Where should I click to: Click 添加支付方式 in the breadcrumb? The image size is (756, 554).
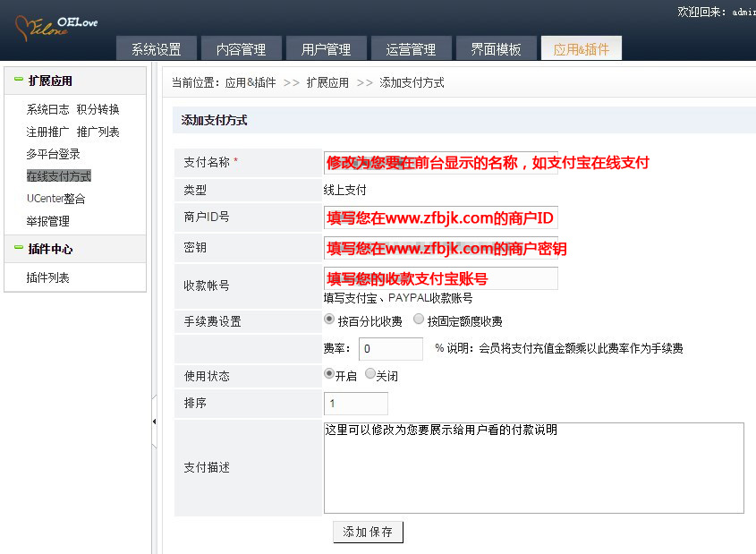[x=412, y=82]
